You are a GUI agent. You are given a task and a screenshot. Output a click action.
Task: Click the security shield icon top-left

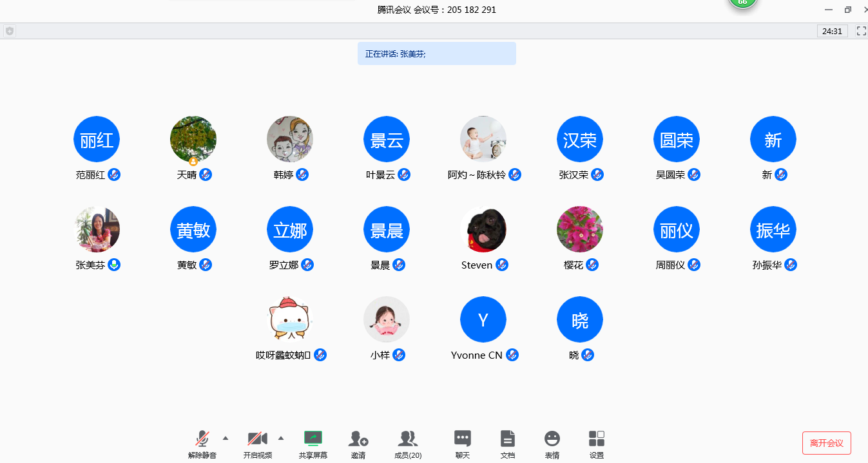click(x=10, y=31)
